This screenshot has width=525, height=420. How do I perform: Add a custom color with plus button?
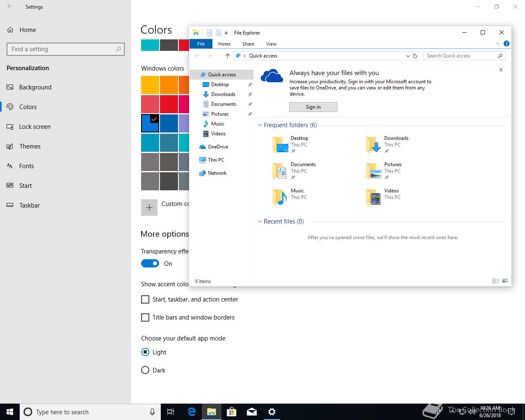point(149,208)
